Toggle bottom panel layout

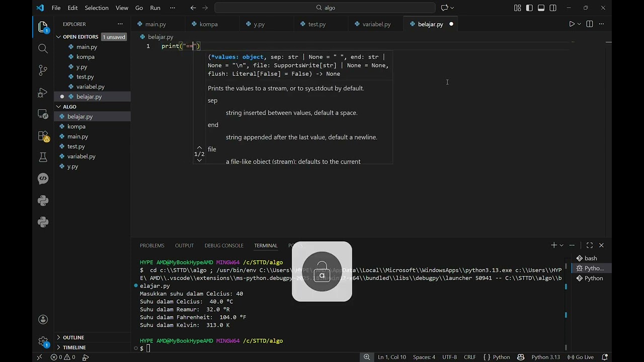541,8
